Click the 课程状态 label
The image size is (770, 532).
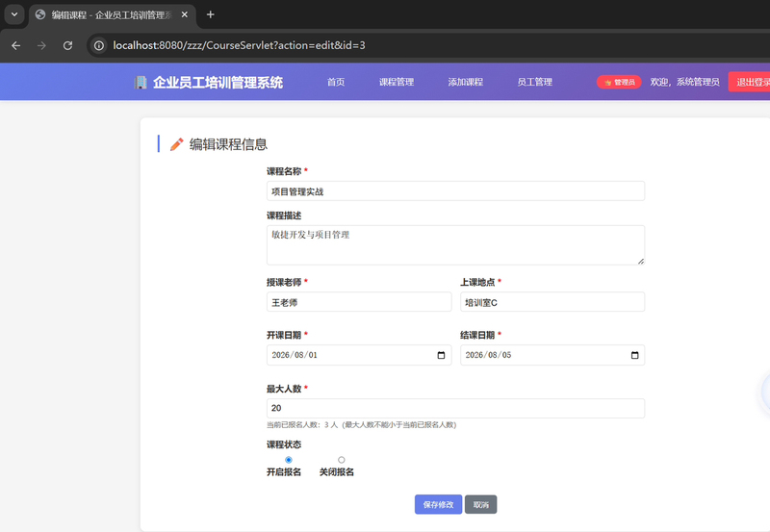click(x=284, y=444)
